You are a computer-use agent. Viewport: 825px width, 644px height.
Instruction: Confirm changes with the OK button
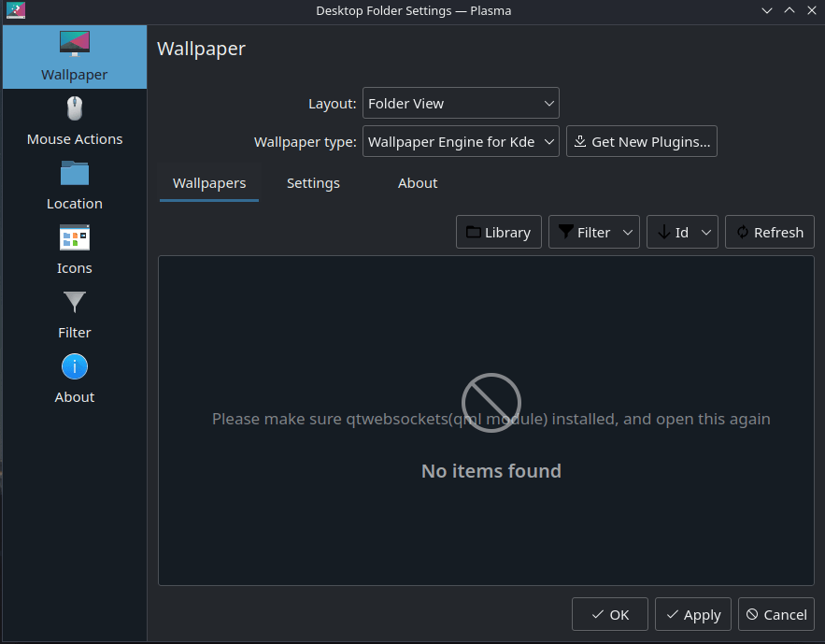609,614
